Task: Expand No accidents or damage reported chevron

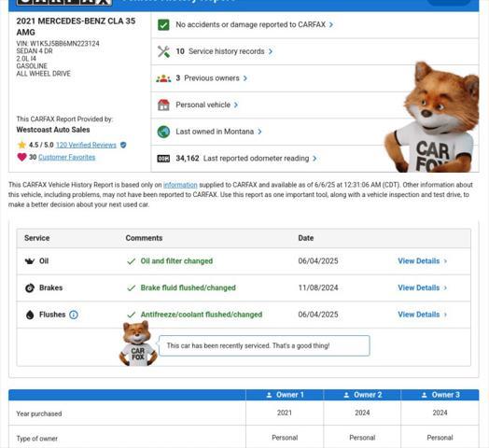Action: (x=331, y=24)
